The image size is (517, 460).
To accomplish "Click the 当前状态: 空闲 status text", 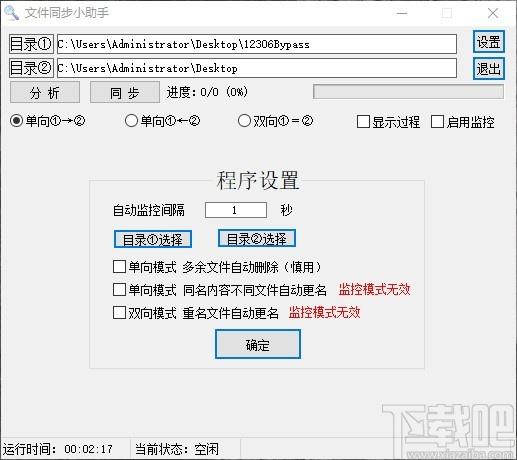I will click(x=177, y=449).
